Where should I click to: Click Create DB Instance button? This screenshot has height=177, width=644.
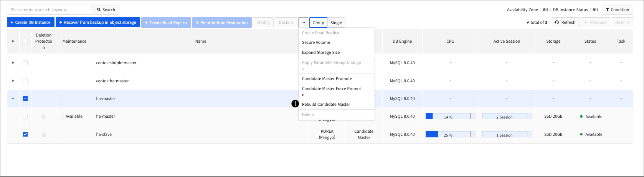click(x=30, y=22)
